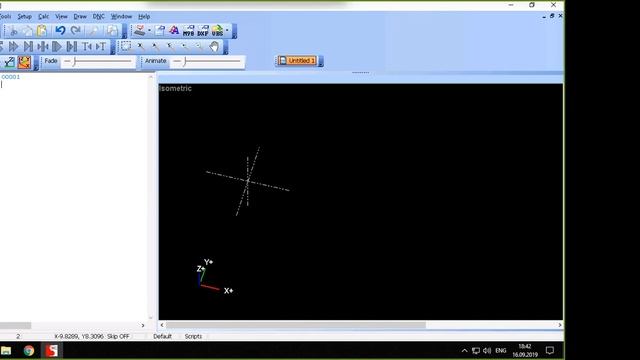The width and height of the screenshot is (640, 360).
Task: Click the fast forward simulation icon
Action: [x=13, y=47]
